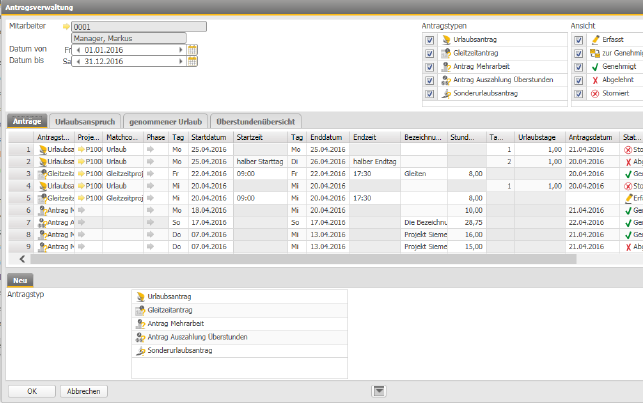Click the Erfasst pencil icon
Image resolution: width=643 pixels, height=404 pixels.
click(594, 40)
